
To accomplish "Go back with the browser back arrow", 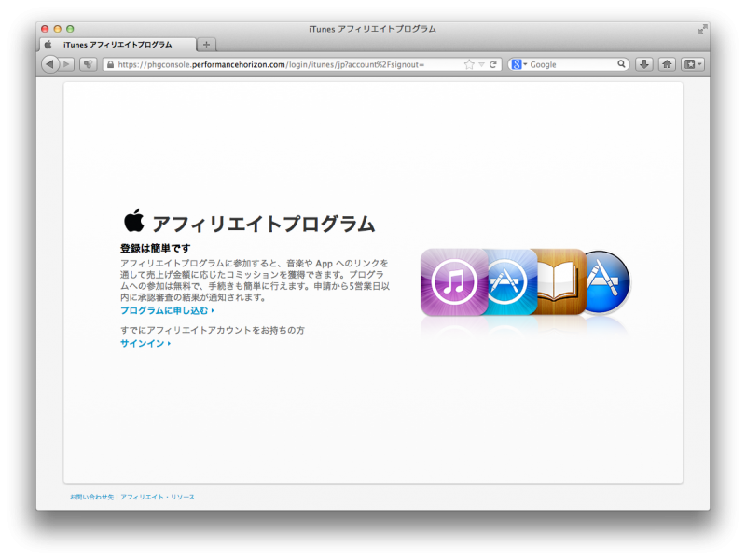I will click(50, 64).
